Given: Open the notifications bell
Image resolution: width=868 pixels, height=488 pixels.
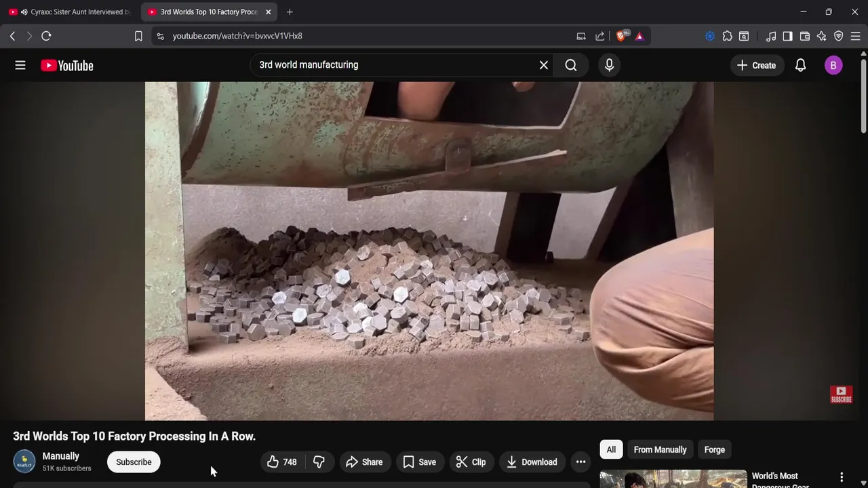Looking at the screenshot, I should click(x=800, y=65).
